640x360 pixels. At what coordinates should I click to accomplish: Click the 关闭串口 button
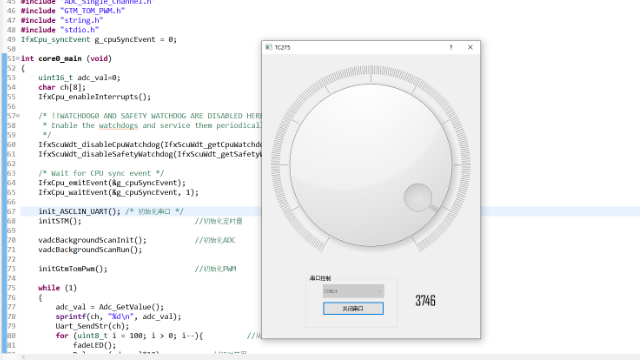click(x=353, y=309)
